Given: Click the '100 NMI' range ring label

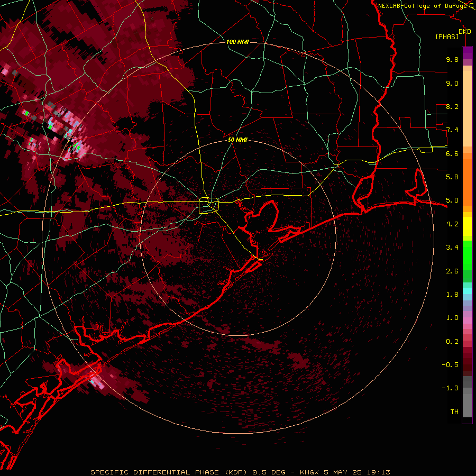Looking at the screenshot, I should point(237,42).
